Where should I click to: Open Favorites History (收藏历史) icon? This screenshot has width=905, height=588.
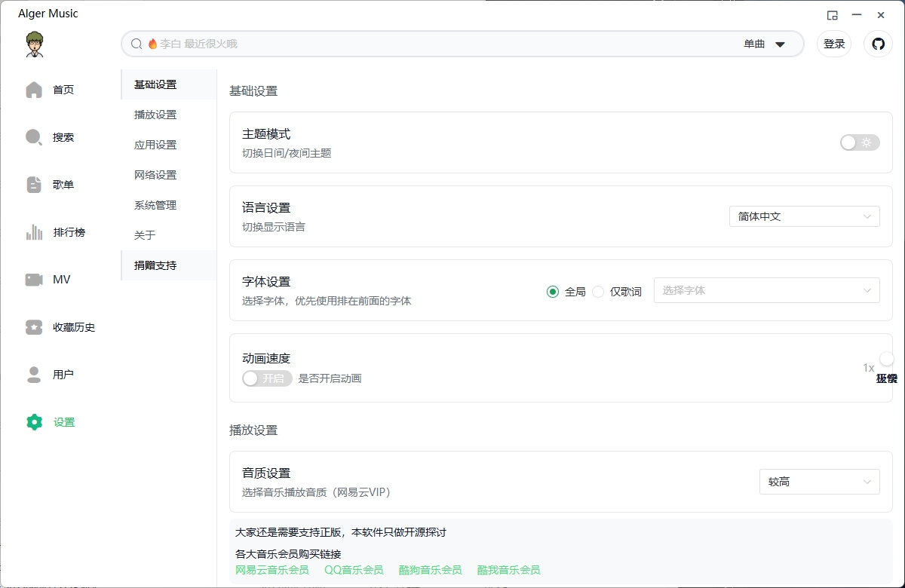tap(34, 327)
